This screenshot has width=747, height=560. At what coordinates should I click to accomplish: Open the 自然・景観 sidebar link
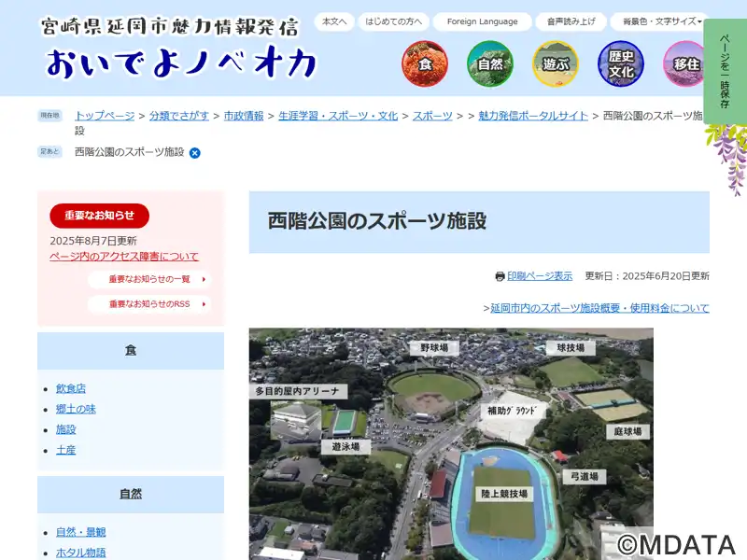coord(81,532)
